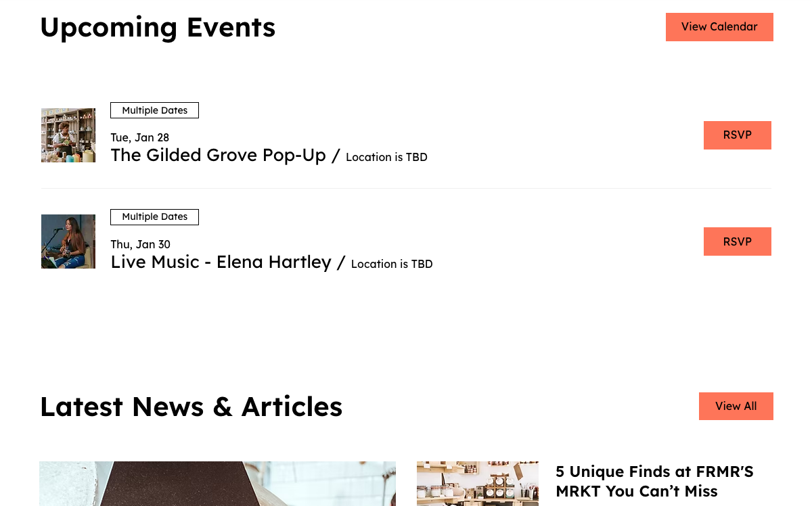This screenshot has height=506, width=812.
Task: Click Multiple Dates badge above Thu, Jan 30
Action: click(x=154, y=217)
